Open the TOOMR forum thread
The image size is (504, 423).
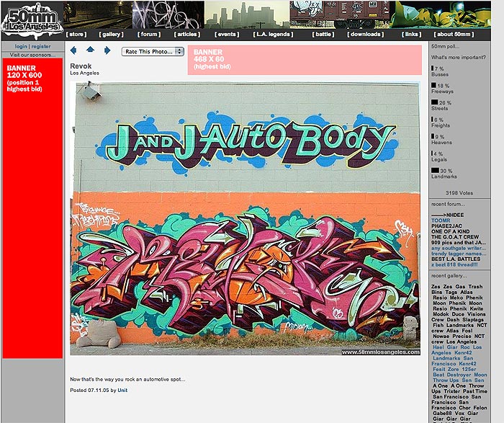441,221
